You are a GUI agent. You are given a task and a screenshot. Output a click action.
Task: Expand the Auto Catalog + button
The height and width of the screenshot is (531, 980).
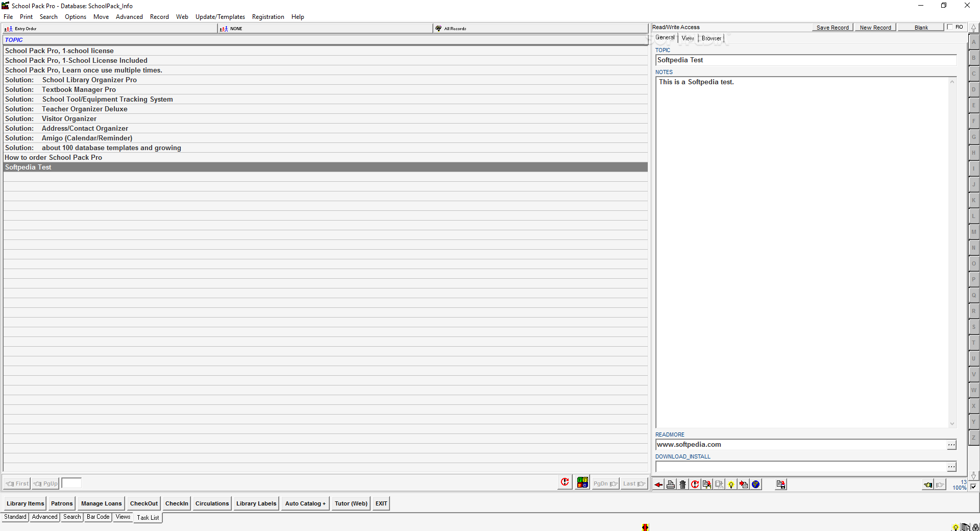coord(305,503)
